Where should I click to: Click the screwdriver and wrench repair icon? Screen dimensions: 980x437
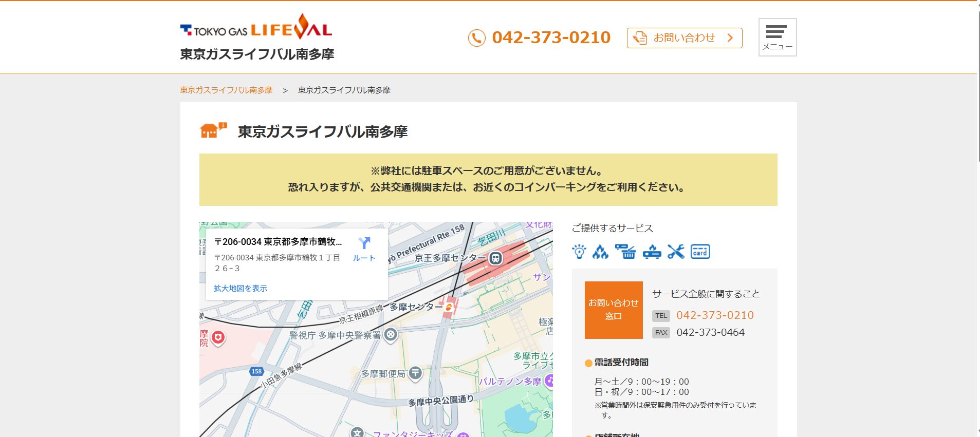pos(676,252)
